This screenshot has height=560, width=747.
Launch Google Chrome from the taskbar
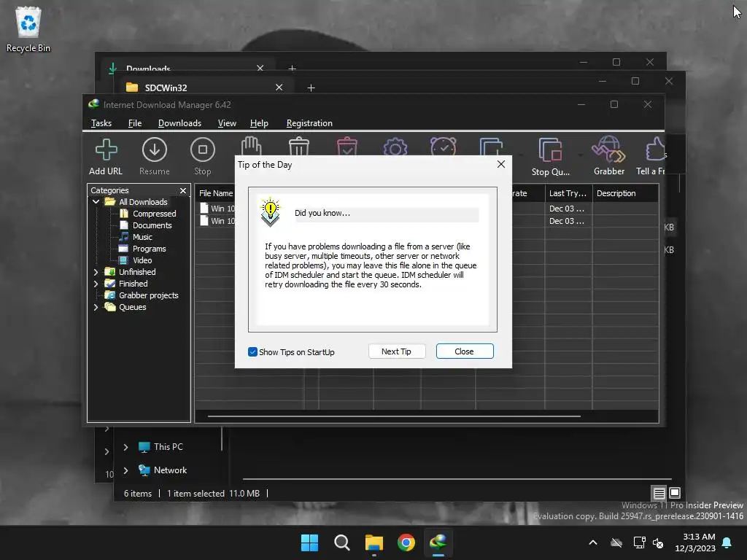click(406, 542)
